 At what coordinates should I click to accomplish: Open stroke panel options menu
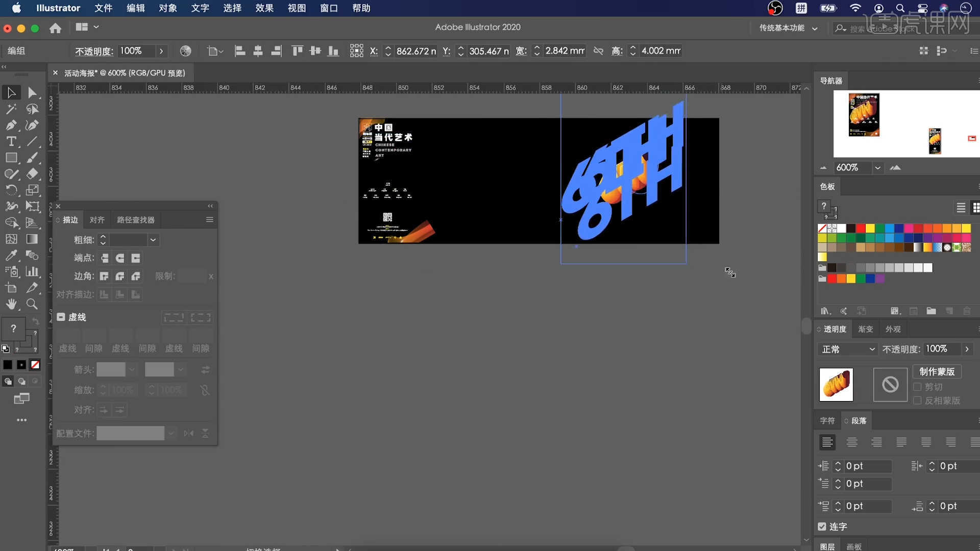click(209, 219)
